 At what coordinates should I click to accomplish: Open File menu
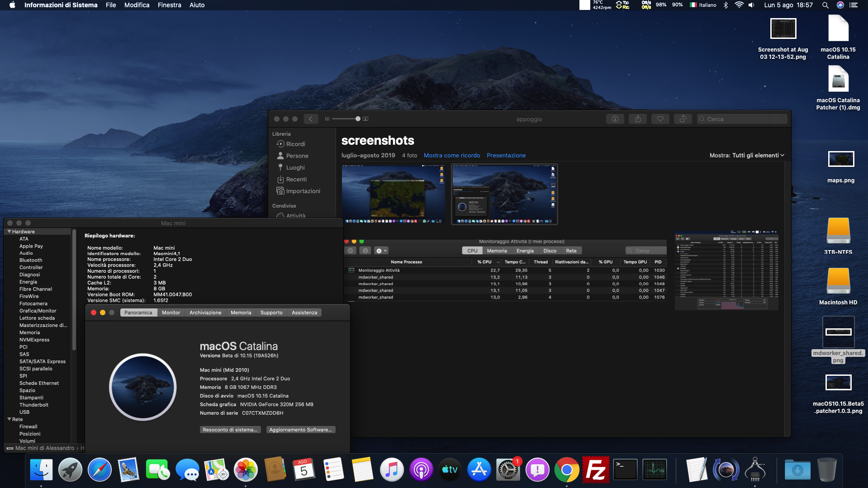(x=111, y=5)
